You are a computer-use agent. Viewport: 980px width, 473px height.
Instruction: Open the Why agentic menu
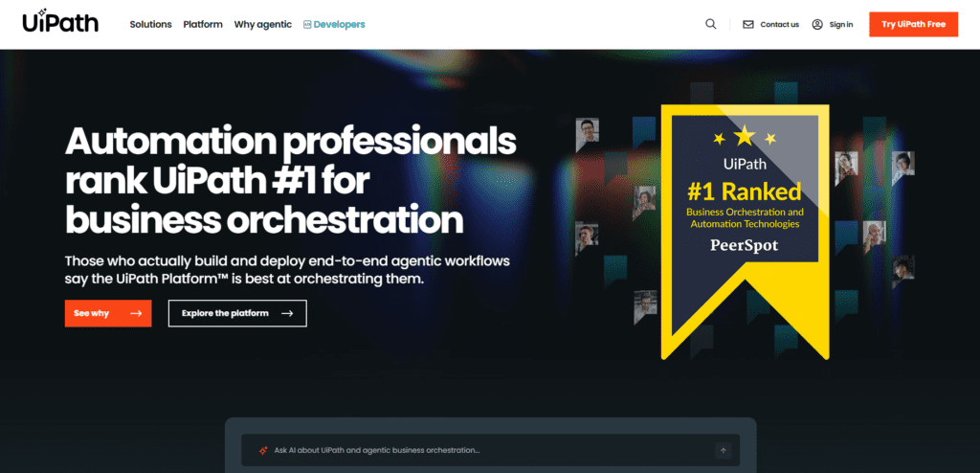(x=262, y=24)
